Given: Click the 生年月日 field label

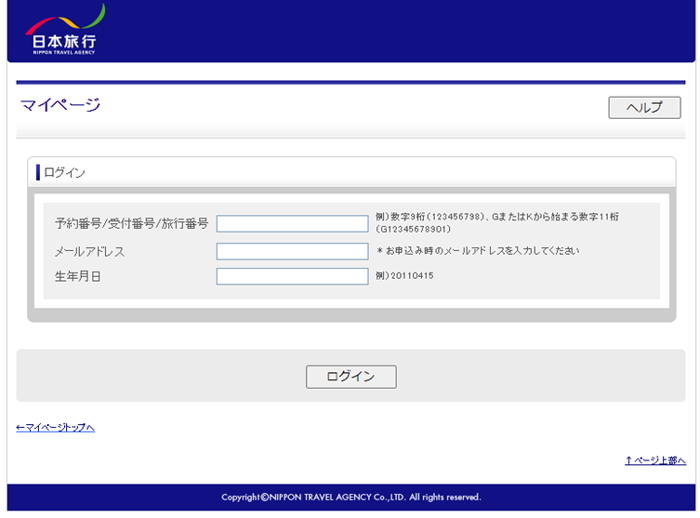Looking at the screenshot, I should pos(78,276).
